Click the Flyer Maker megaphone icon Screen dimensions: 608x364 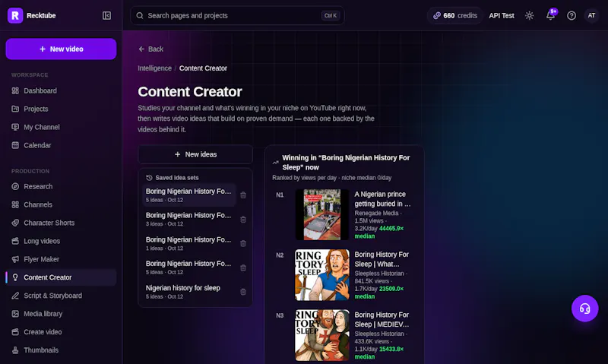coord(15,259)
